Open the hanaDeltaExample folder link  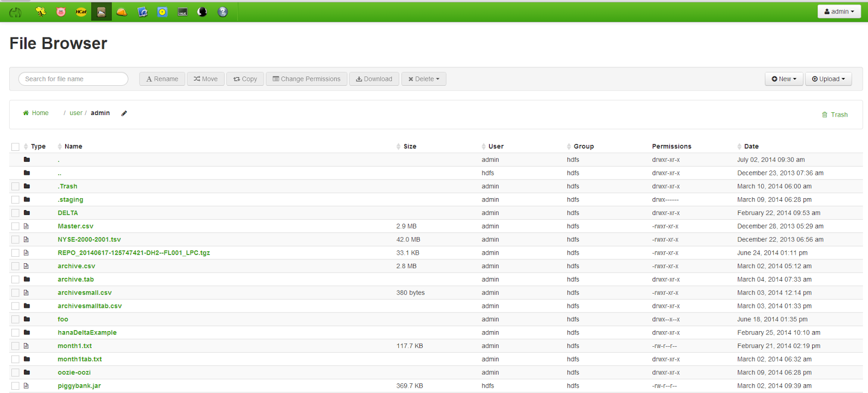tap(87, 333)
